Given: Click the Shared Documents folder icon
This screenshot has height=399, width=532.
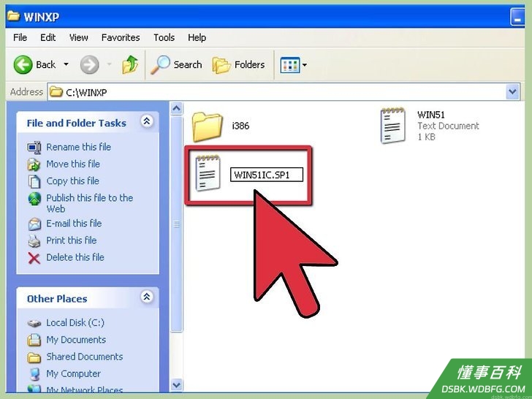Looking at the screenshot, I should point(34,357).
